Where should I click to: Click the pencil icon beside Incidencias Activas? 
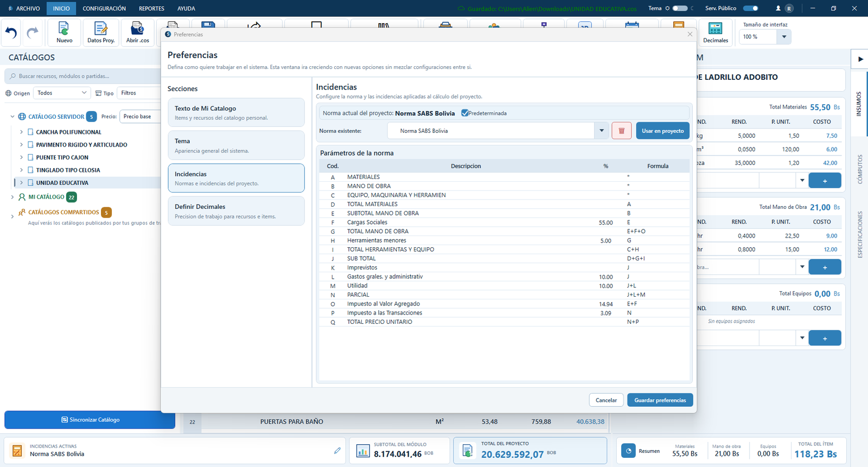(337, 451)
